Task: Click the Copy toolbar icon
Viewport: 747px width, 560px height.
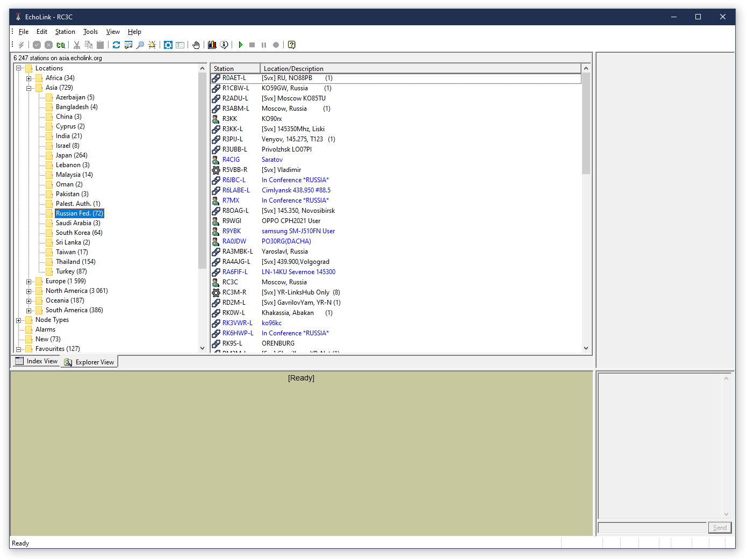Action: coord(89,45)
